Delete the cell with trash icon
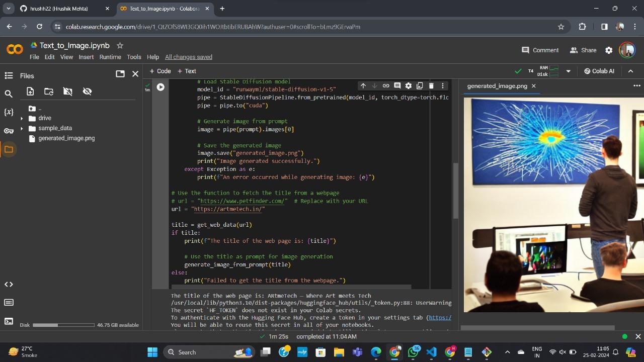 431,86
